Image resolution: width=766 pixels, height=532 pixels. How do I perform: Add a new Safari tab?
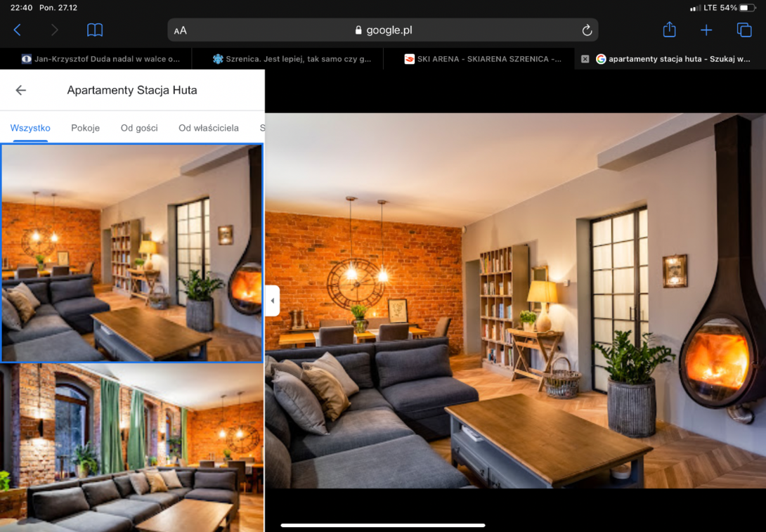pyautogui.click(x=706, y=30)
